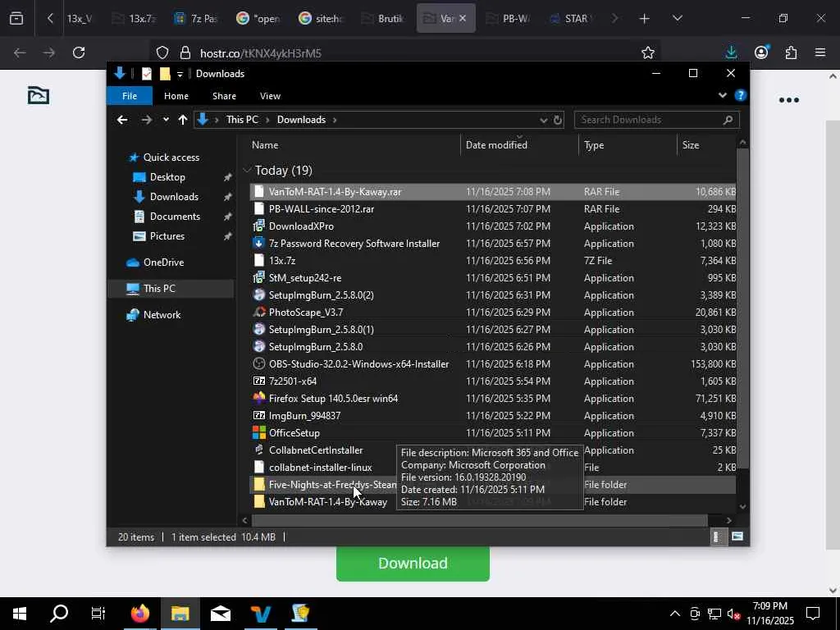This screenshot has width=840, height=630.
Task: Refresh the Downloads folder view
Action: 558,120
